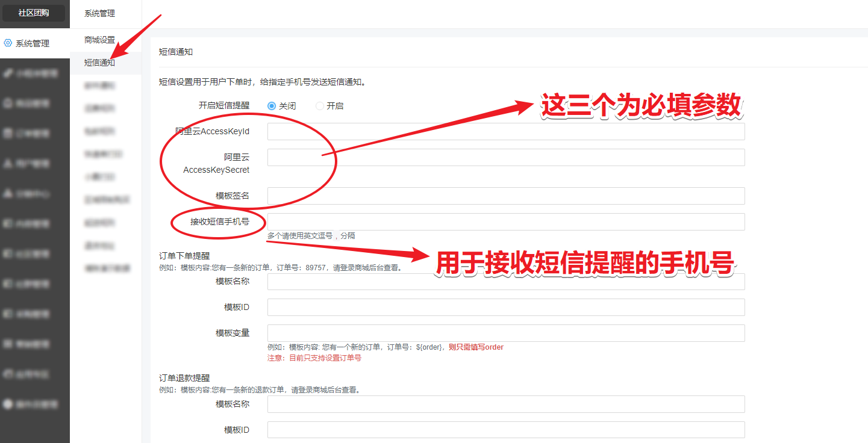The width and height of the screenshot is (868, 443).
Task: Click the example text 您有一条新的退款订单
Action: tap(260, 390)
